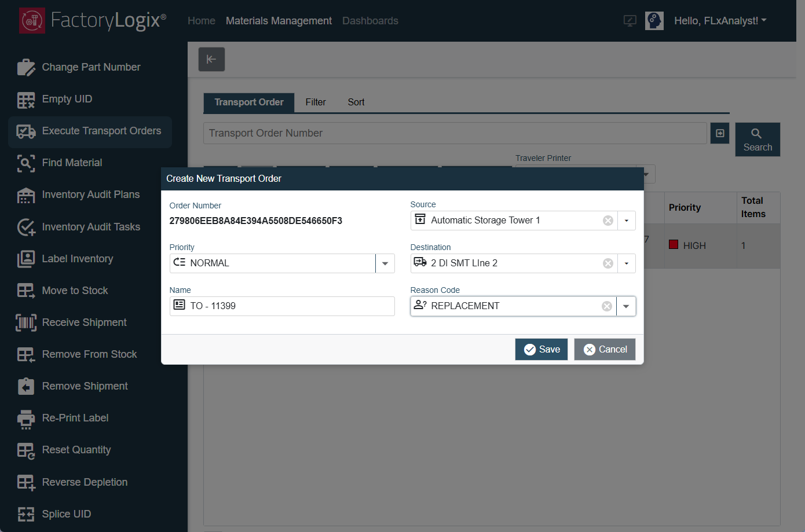Click the user profile head icon

(x=654, y=20)
